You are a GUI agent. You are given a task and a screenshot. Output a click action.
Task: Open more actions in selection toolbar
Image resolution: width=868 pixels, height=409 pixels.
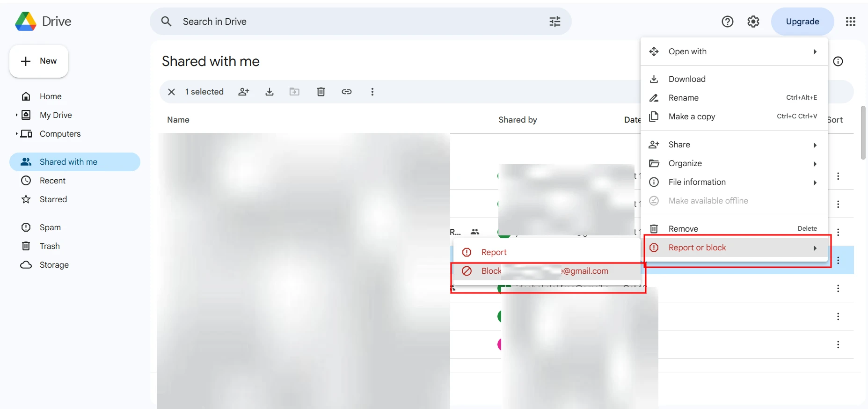coord(372,92)
